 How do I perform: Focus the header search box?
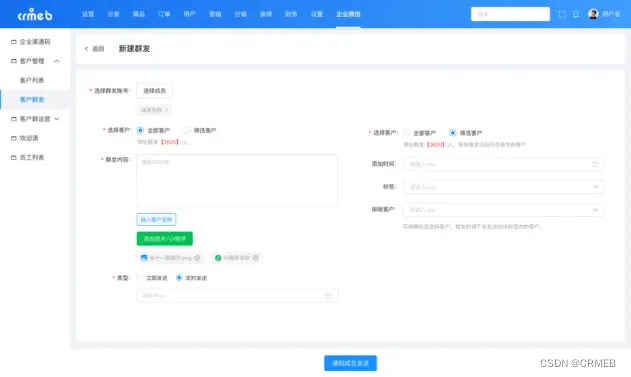[510, 14]
